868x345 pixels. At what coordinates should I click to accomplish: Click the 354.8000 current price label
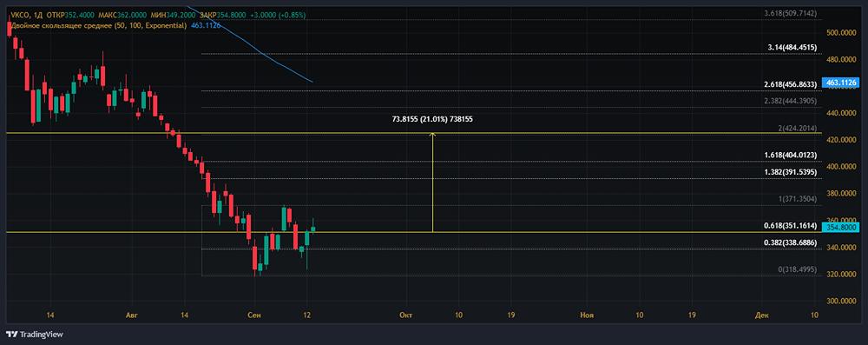pyautogui.click(x=841, y=228)
